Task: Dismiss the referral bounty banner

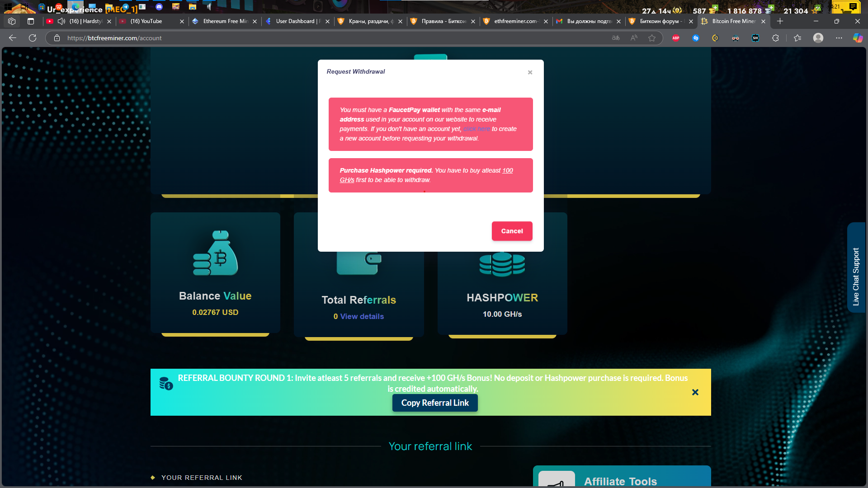Action: point(695,392)
